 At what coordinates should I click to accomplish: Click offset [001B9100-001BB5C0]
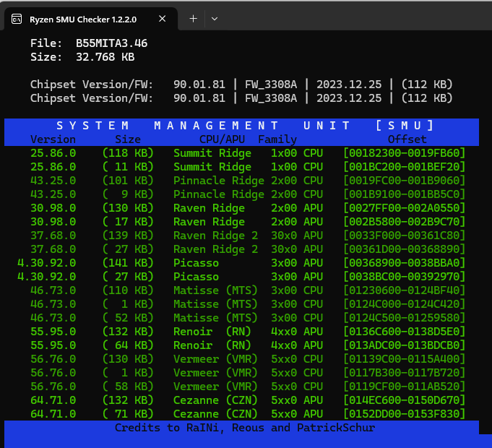pos(404,194)
